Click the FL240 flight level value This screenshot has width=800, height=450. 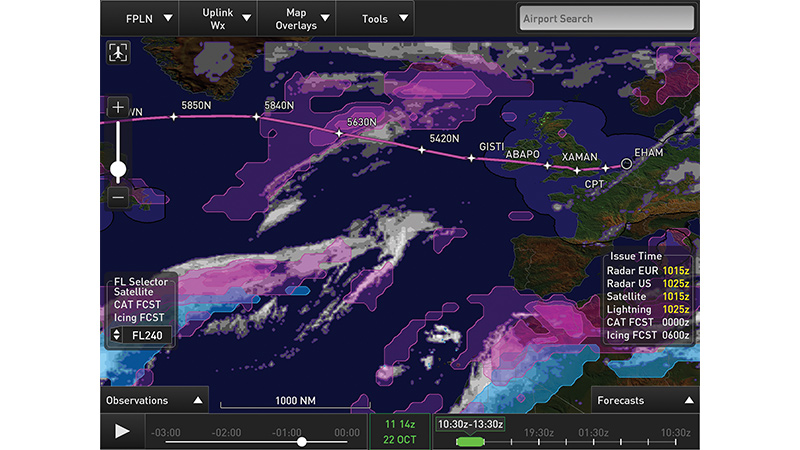(147, 335)
